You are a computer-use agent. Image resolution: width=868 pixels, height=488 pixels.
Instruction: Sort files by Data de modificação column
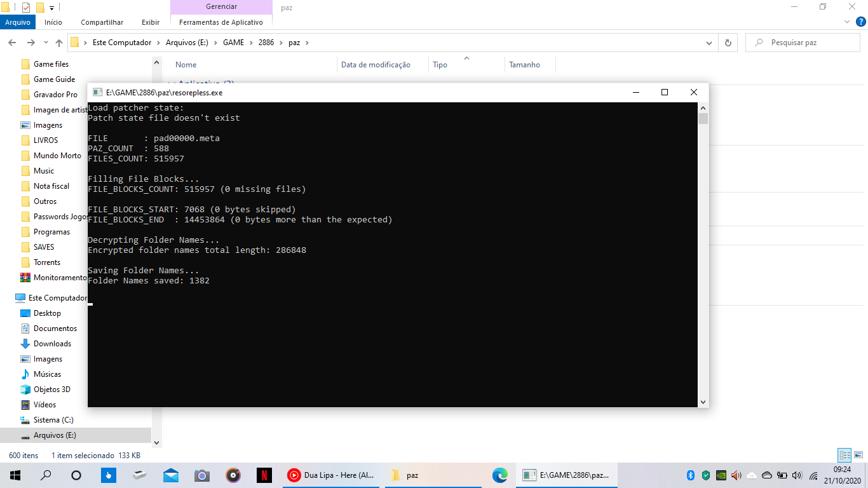tap(376, 65)
